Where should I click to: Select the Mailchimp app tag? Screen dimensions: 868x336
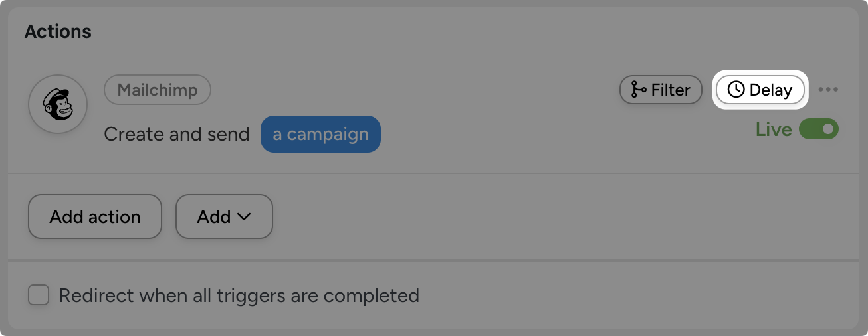(158, 90)
